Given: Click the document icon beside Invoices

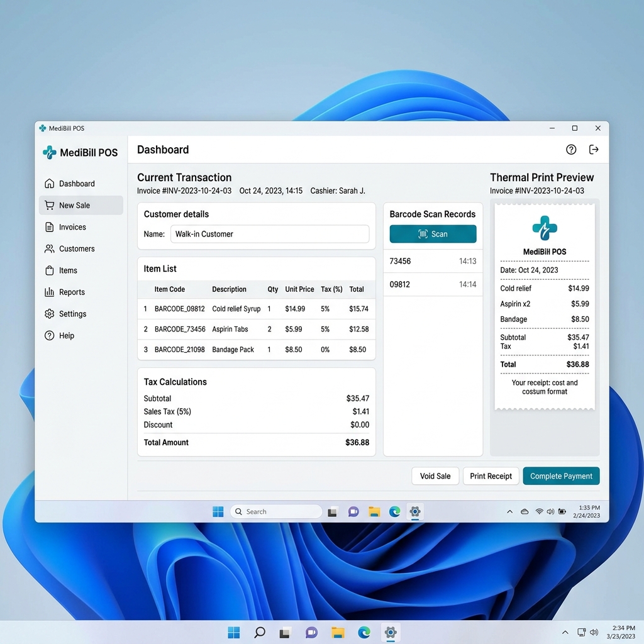Looking at the screenshot, I should (49, 227).
